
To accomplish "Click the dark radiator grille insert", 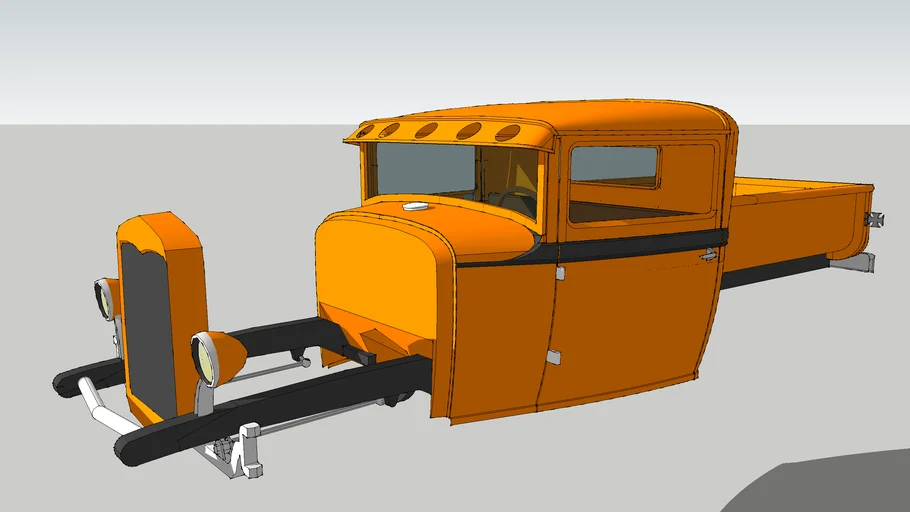I will click(149, 330).
